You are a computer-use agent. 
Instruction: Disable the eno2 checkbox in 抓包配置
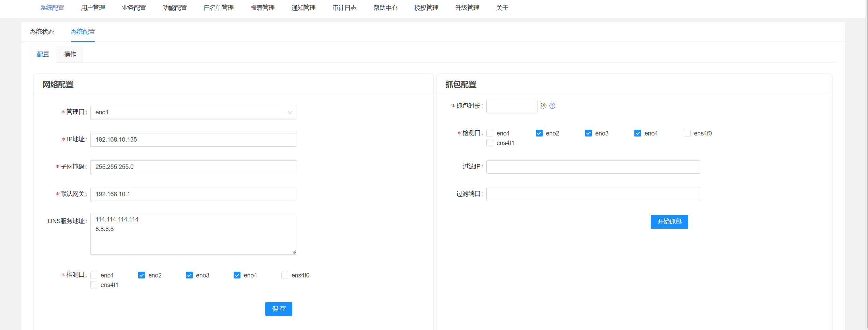coord(539,133)
